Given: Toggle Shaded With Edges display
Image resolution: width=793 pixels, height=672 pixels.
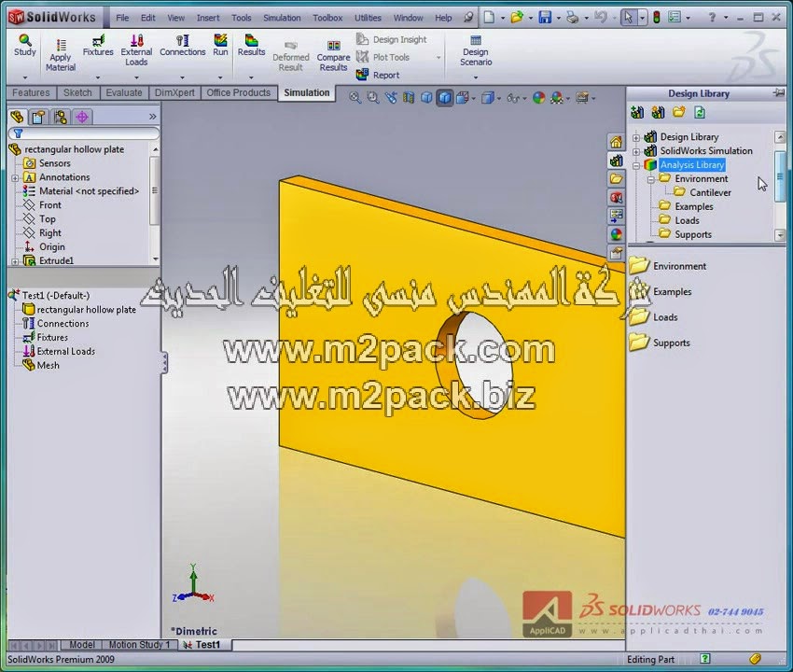Looking at the screenshot, I should (444, 98).
